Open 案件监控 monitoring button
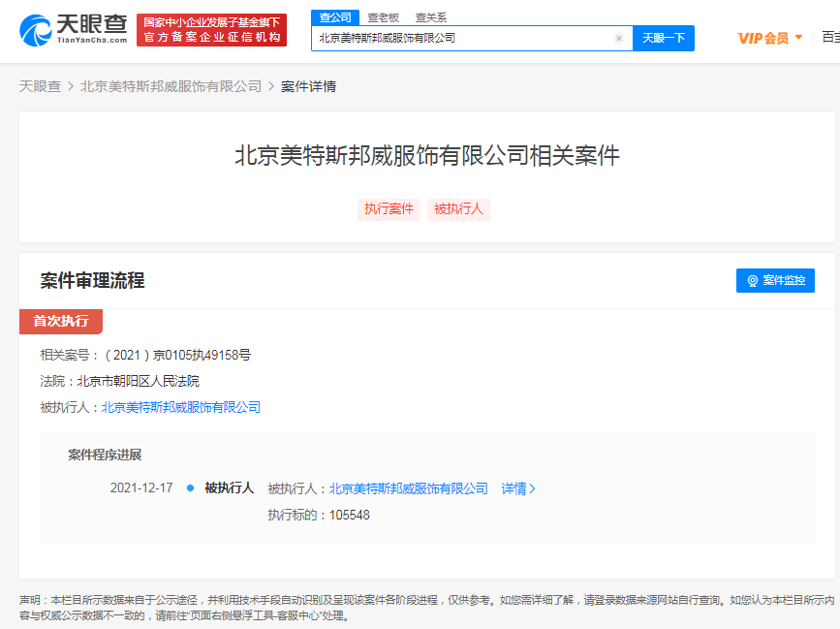 click(775, 281)
